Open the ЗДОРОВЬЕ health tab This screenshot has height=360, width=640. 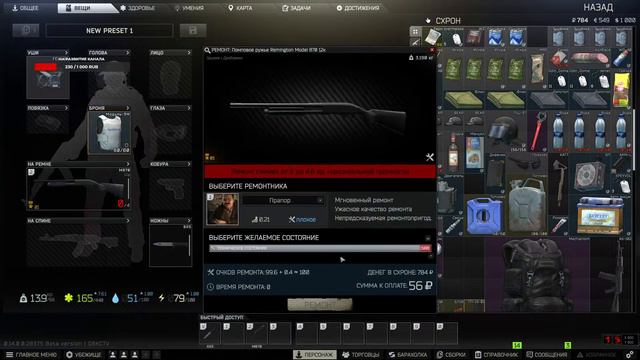click(138, 8)
